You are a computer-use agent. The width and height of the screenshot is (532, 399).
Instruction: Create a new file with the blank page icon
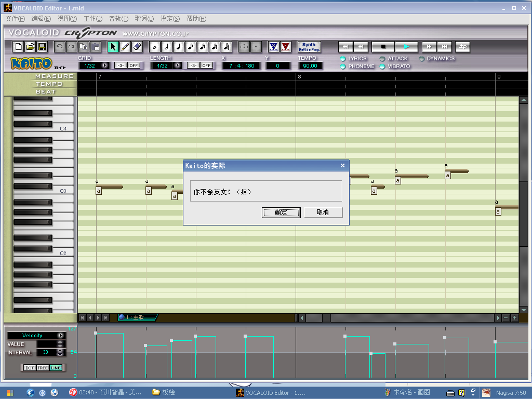[x=18, y=47]
